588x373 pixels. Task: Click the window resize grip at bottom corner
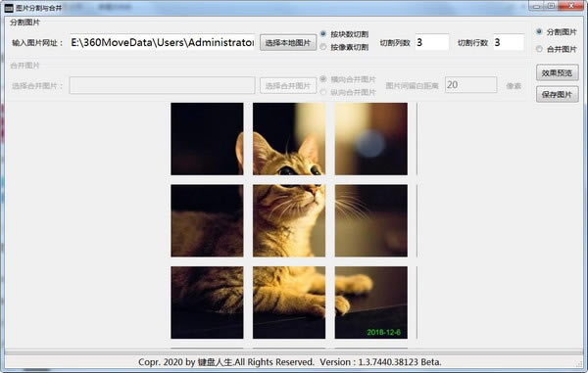pos(580,363)
